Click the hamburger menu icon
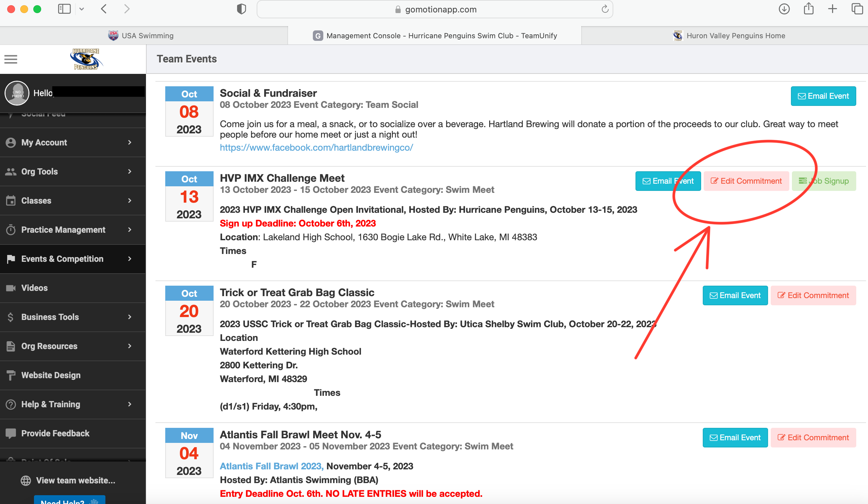Image resolution: width=868 pixels, height=504 pixels. 11,59
